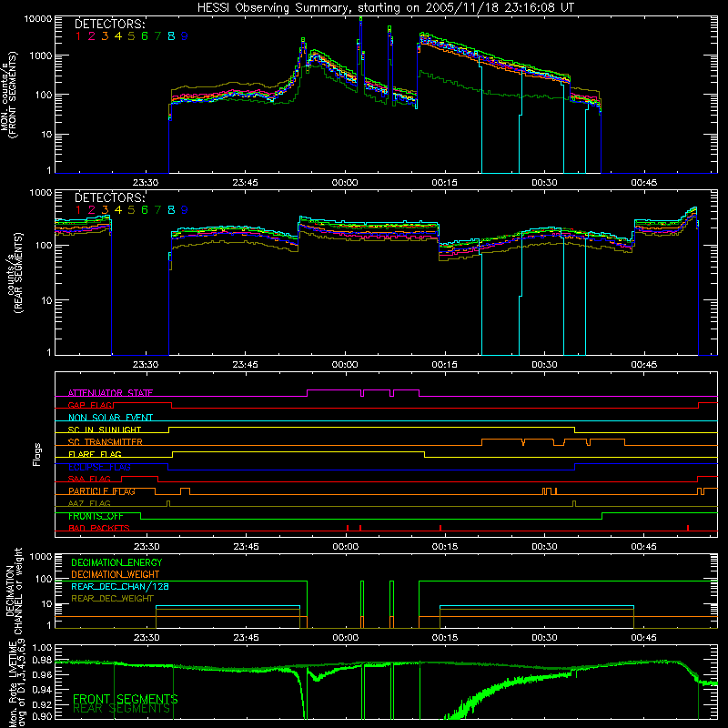Select detector 9 in front segments legend
Viewport: 728px width, 728px height.
185,36
